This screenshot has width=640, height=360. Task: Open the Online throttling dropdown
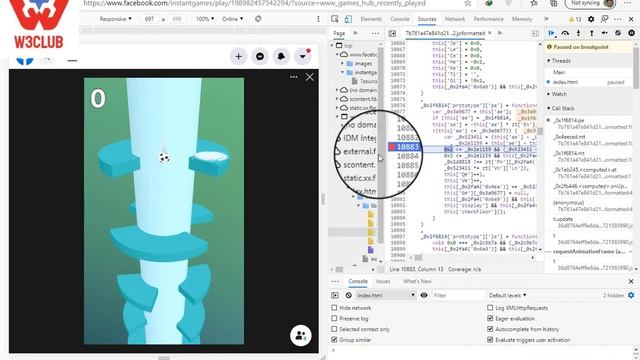click(x=232, y=19)
